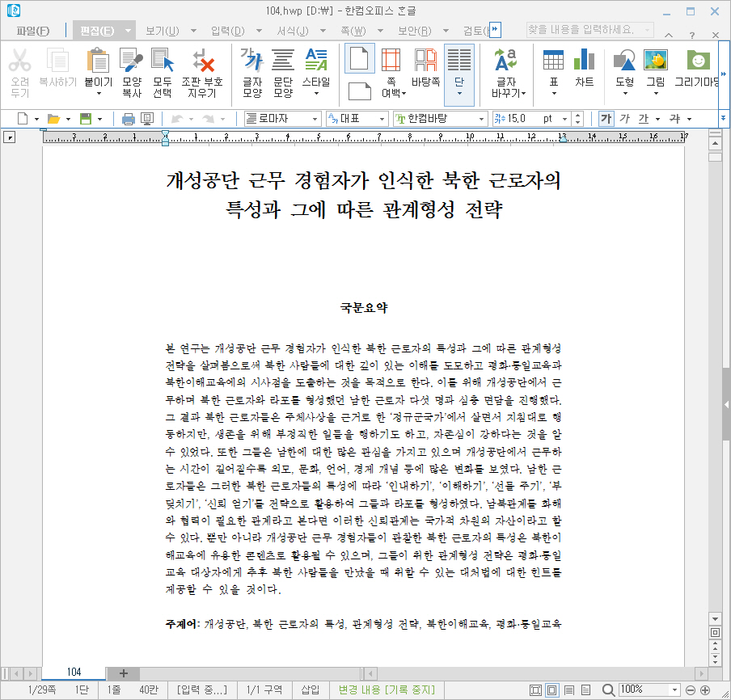Expand the Paste (붙이기) dropdown arrow

(99, 94)
